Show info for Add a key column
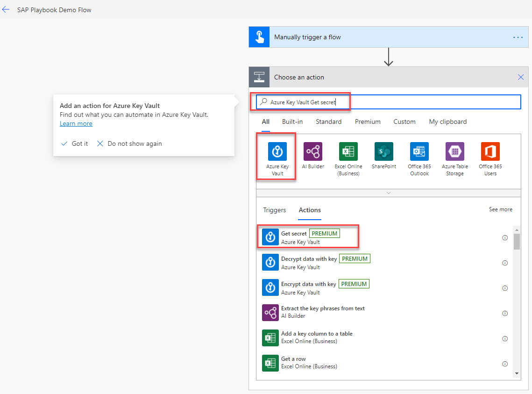Screen dimensions: 532x394 tap(505, 339)
